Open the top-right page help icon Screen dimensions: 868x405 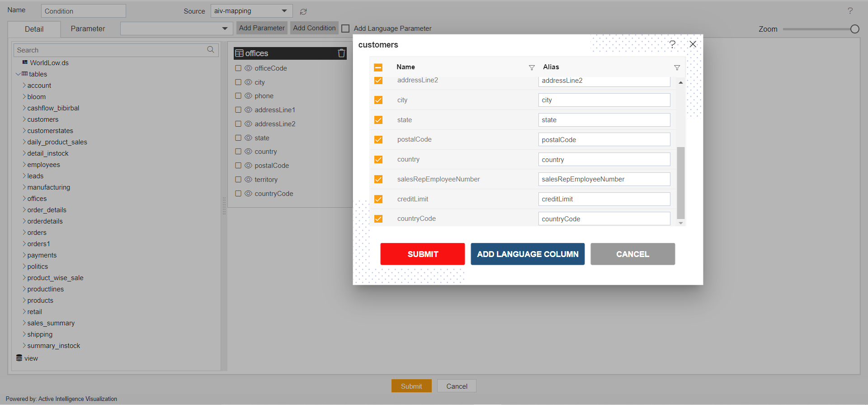(x=850, y=11)
